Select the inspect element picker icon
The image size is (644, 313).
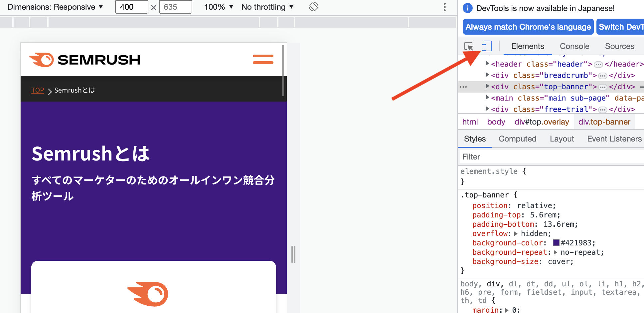469,46
